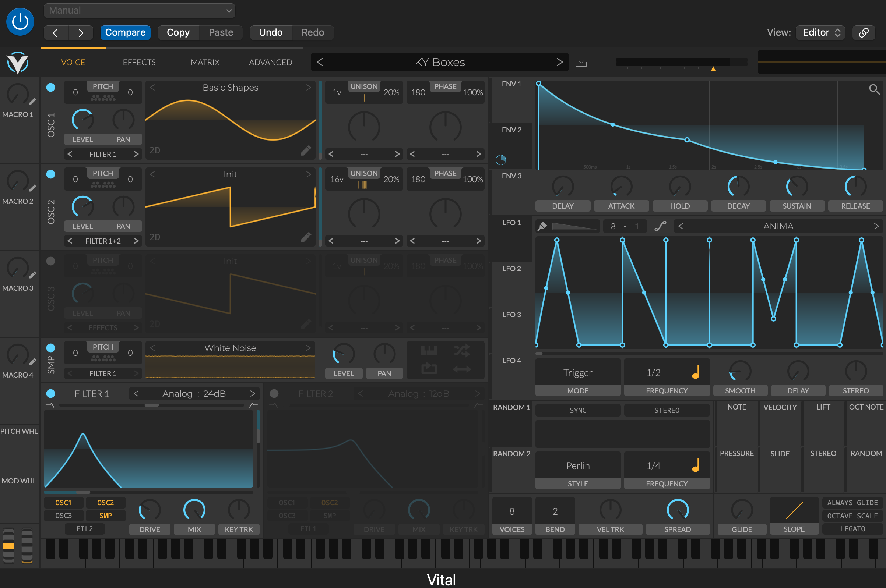
Task: Click the MACRO 4 edit pencil icon
Action: pos(33,362)
